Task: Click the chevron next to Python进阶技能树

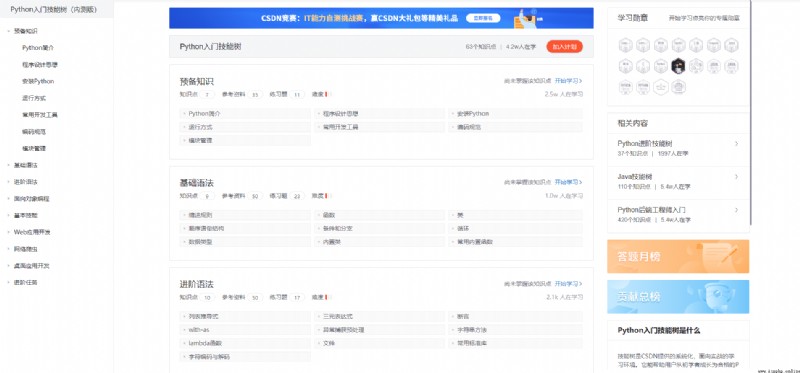Action: coord(736,144)
